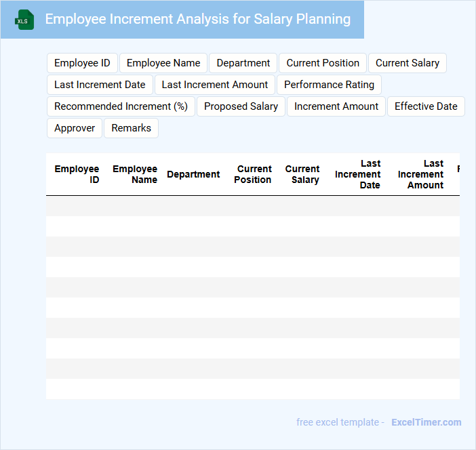
Task: Click the Approver tag
Action: (75, 128)
